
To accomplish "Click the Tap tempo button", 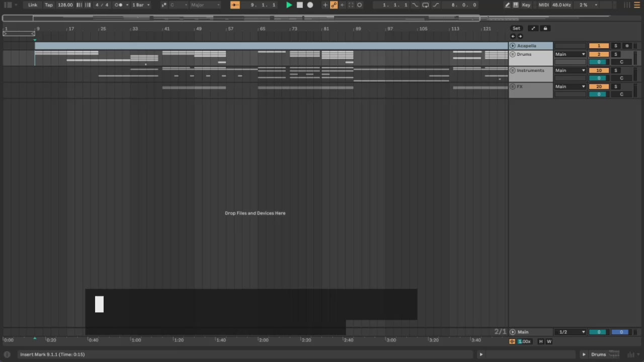I will click(49, 5).
